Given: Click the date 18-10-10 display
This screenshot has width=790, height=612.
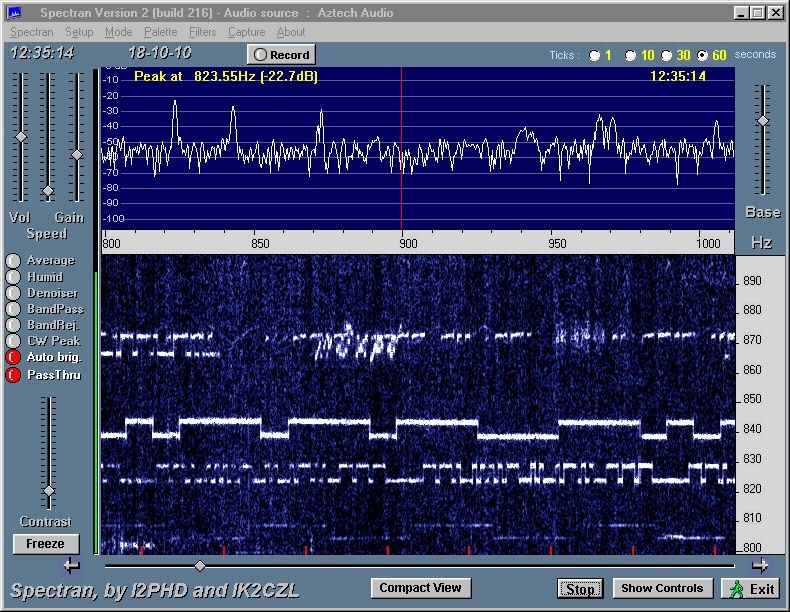Looking at the screenshot, I should (x=160, y=53).
